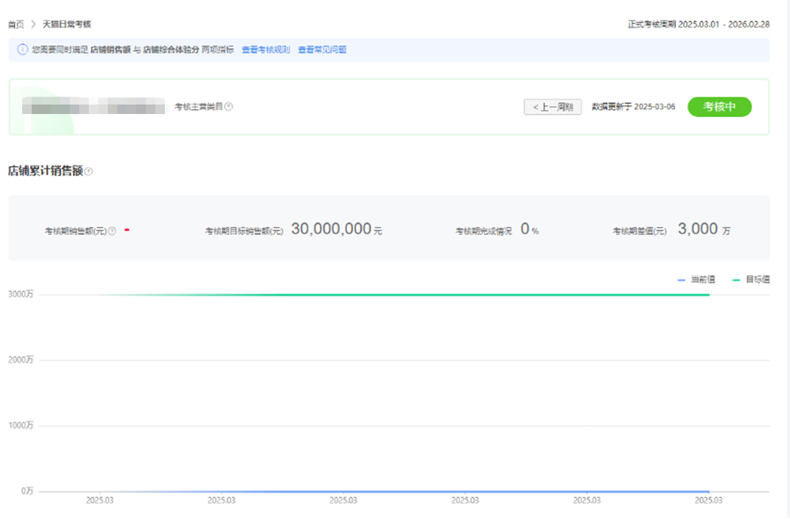Viewport: 790px width, 532px height.
Task: Click the info icon in notice banner
Action: 22,50
